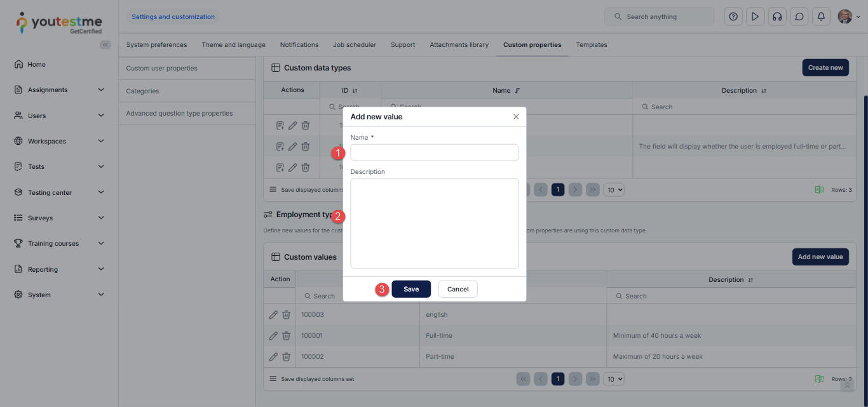Switch to the Notifications tab

299,45
